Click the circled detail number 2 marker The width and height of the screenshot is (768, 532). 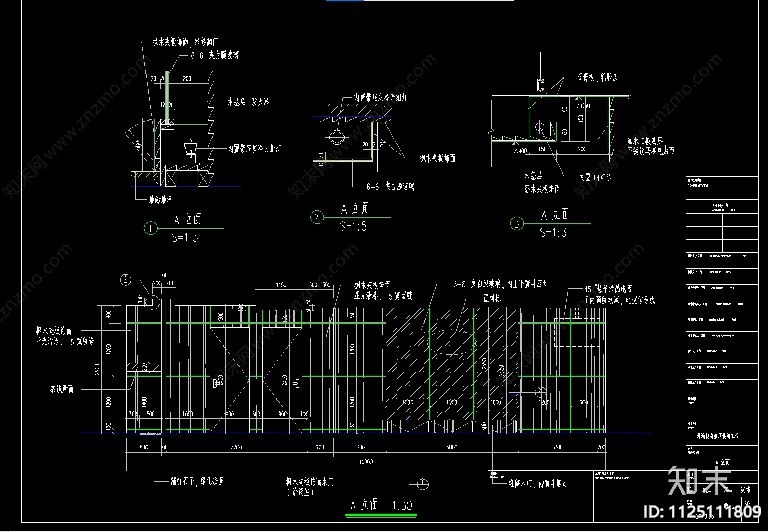coord(317,217)
